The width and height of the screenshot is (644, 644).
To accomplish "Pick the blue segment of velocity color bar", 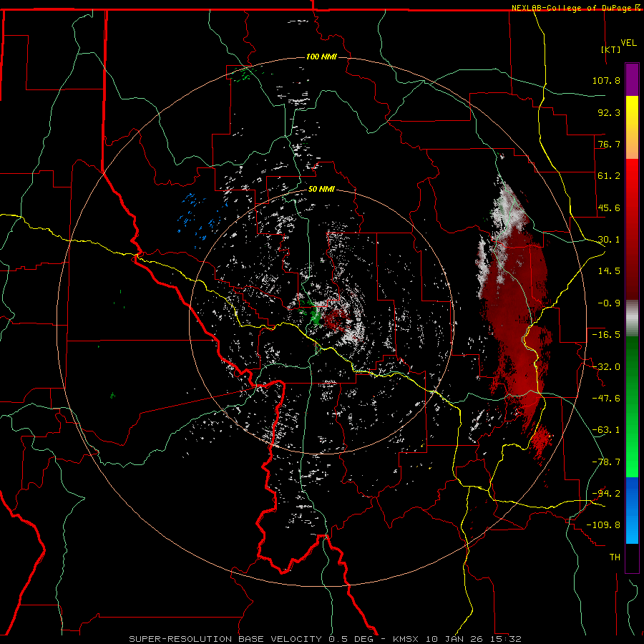I will click(x=632, y=510).
